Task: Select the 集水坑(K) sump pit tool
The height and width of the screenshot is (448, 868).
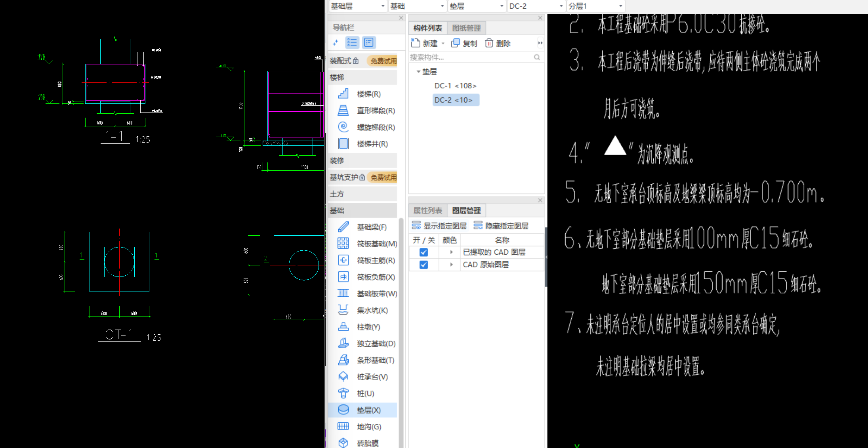Action: pos(362,310)
